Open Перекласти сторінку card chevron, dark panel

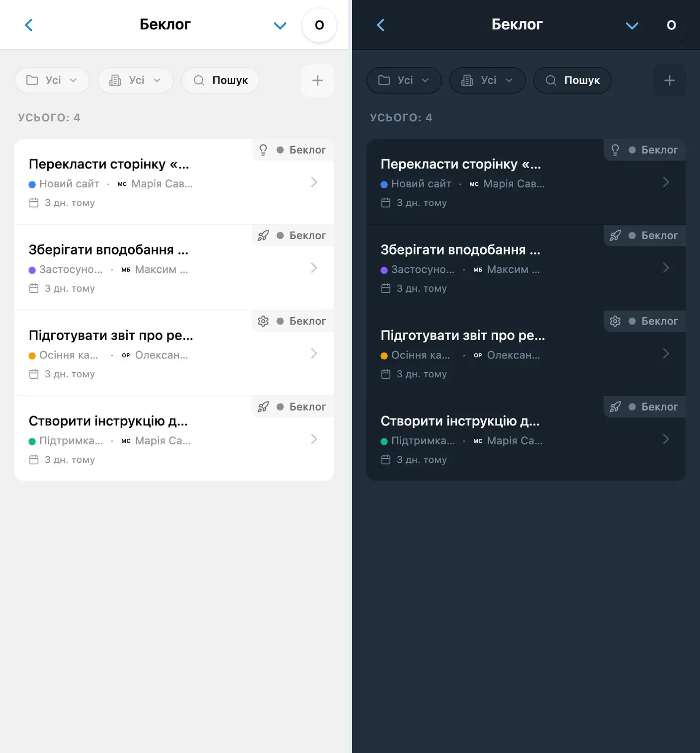pos(666,182)
